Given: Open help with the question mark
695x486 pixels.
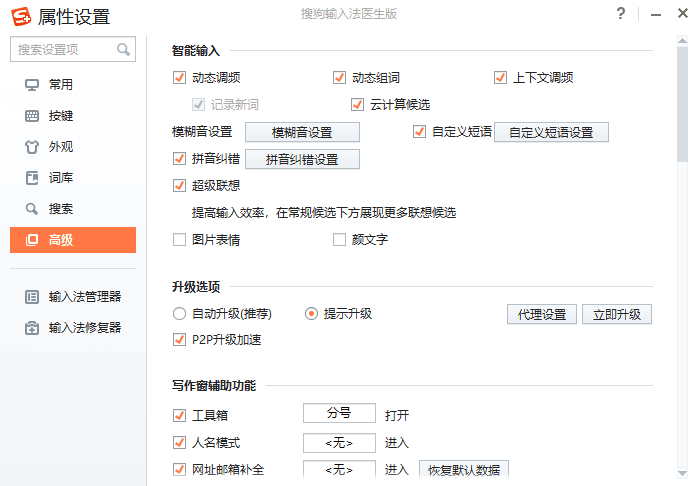Looking at the screenshot, I should coord(621,14).
